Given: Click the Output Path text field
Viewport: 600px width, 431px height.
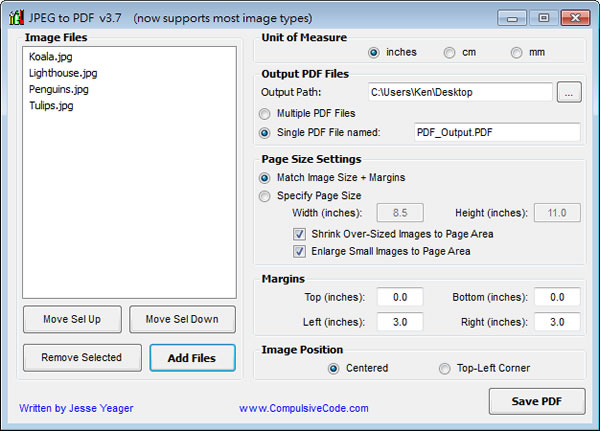Looking at the screenshot, I should [460, 92].
